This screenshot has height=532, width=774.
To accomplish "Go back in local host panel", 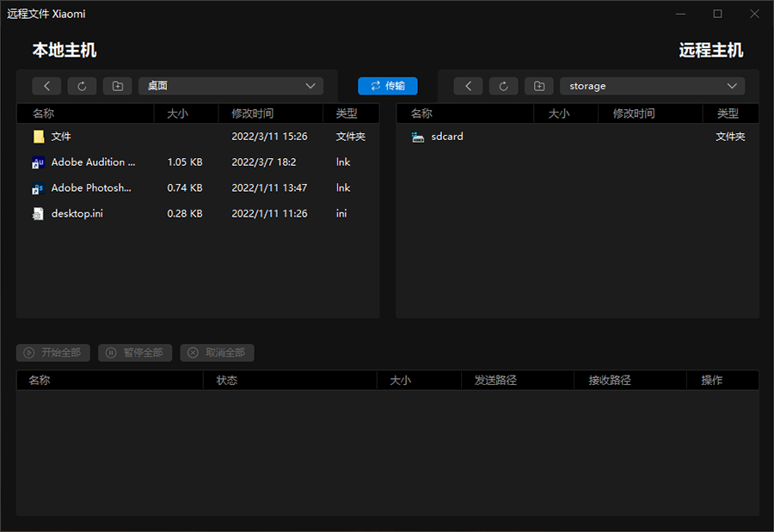I will (47, 86).
